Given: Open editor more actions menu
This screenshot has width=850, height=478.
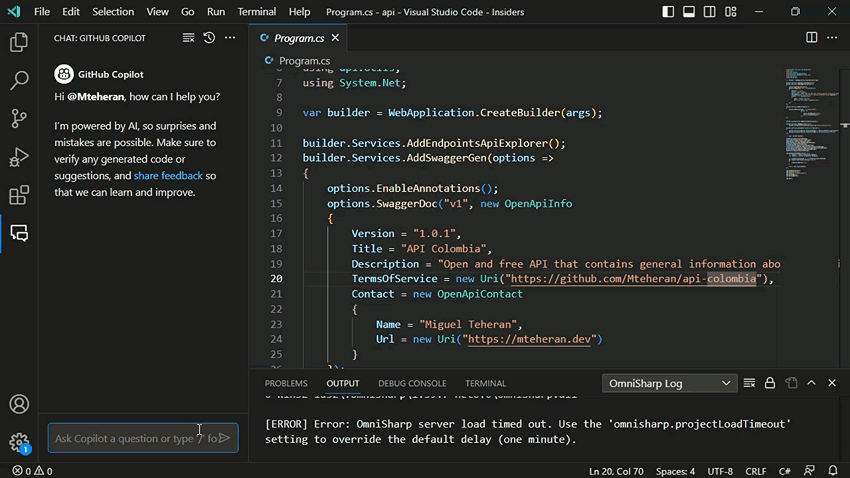Looking at the screenshot, I should pyautogui.click(x=832, y=37).
